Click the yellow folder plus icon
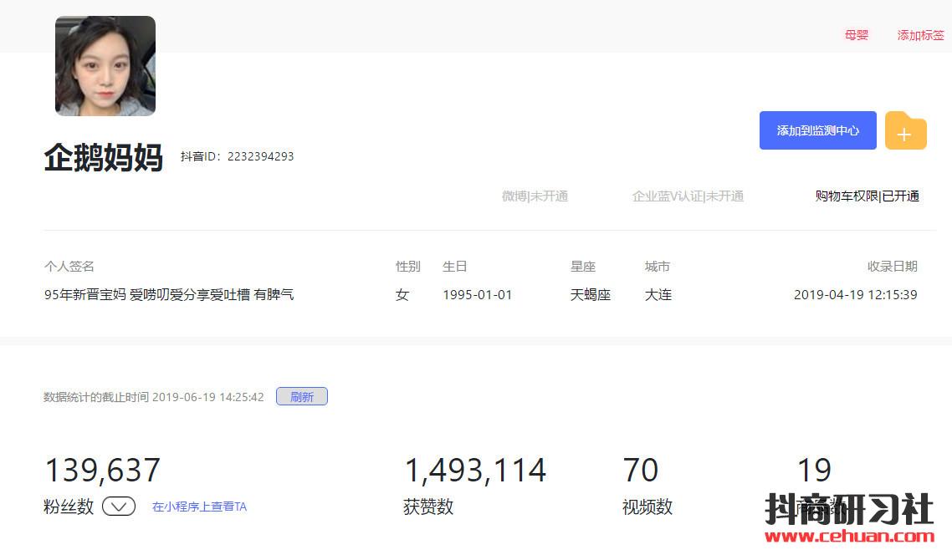The image size is (952, 560). [x=905, y=132]
